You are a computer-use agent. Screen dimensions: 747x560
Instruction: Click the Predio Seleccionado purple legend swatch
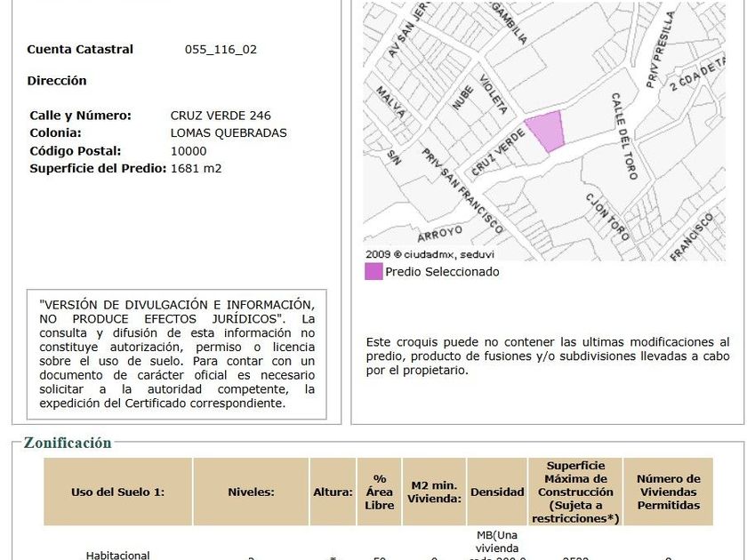tap(373, 271)
